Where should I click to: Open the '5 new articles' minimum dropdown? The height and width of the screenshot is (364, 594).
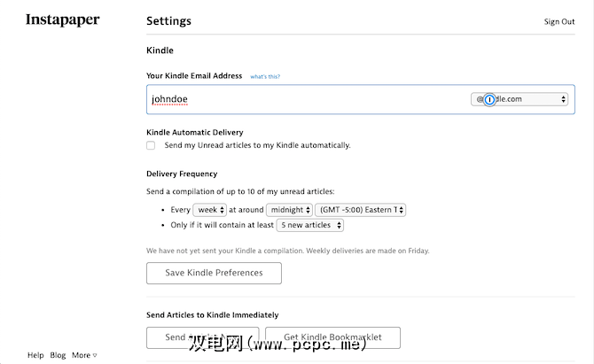coord(309,226)
